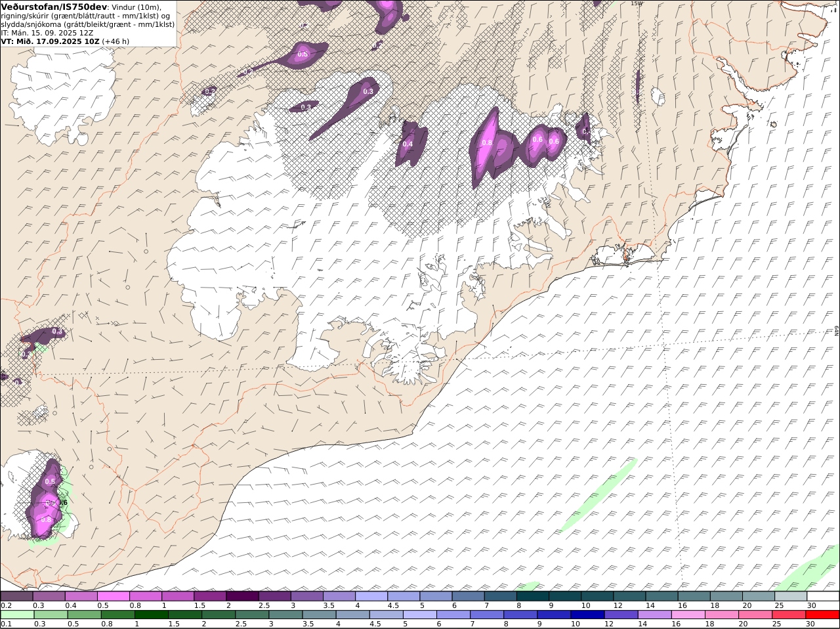Pick the 2 green swatch in rain legend

click(219, 615)
